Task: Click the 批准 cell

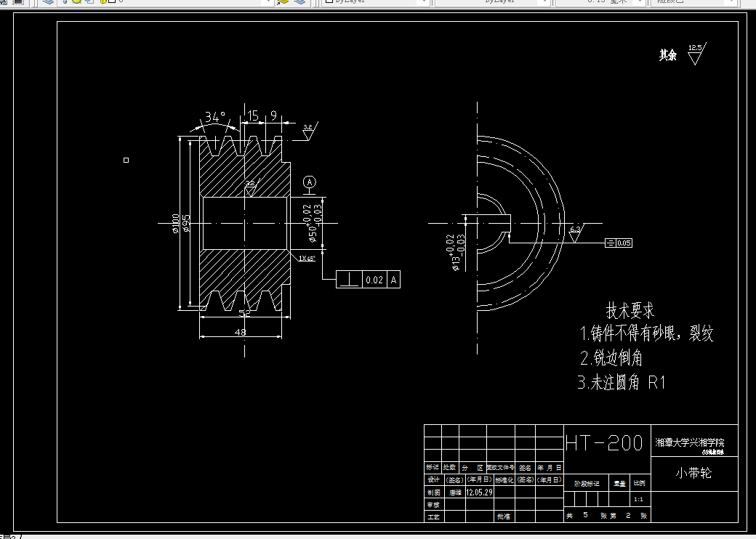Action: click(503, 516)
